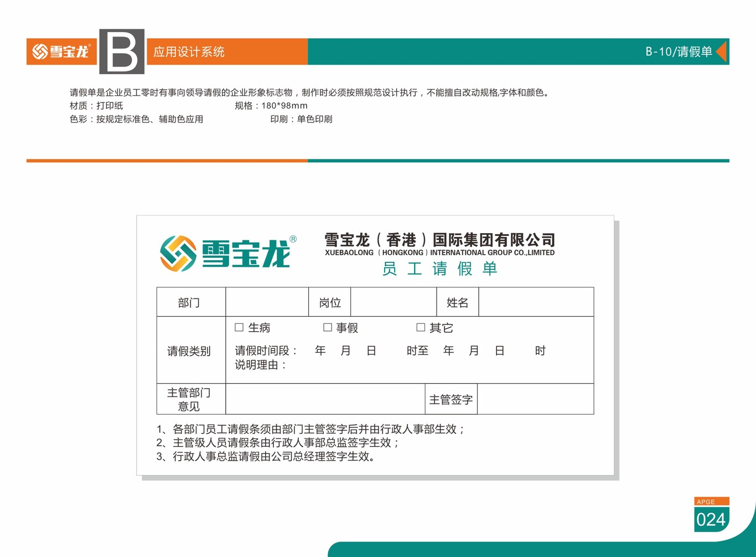Click note 2 about 主管级人员请假条
Viewport: 756px width, 557px height.
click(x=278, y=442)
